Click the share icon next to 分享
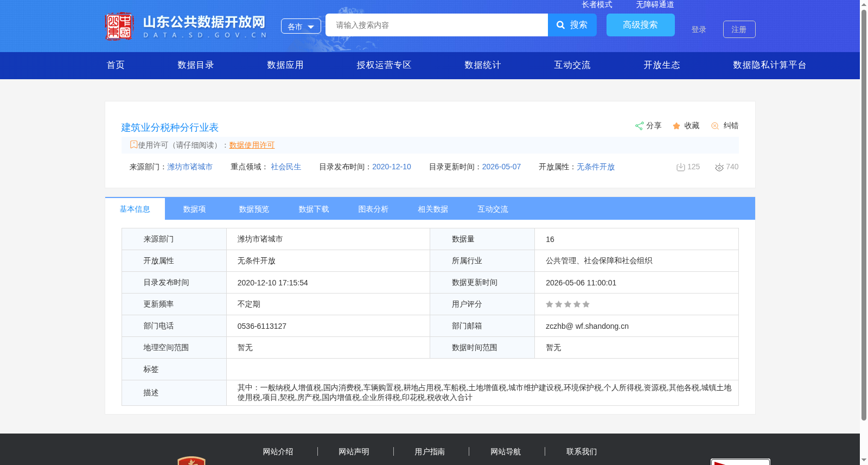 click(639, 126)
